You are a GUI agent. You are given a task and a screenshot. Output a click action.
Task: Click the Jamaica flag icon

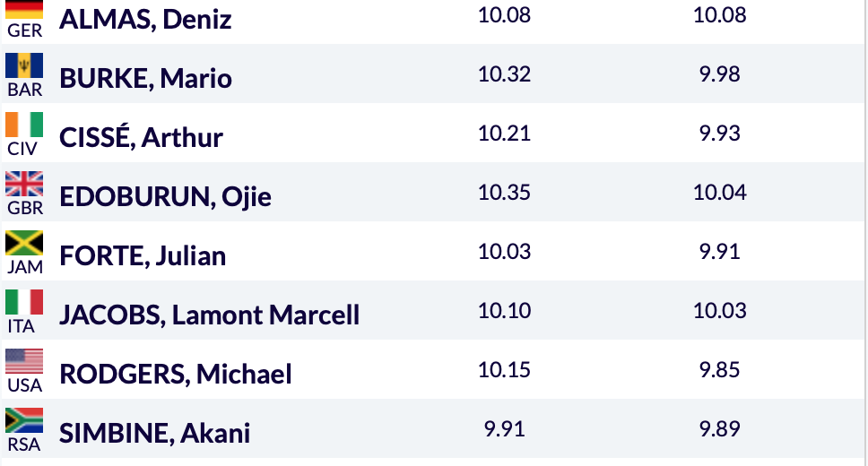[x=24, y=243]
